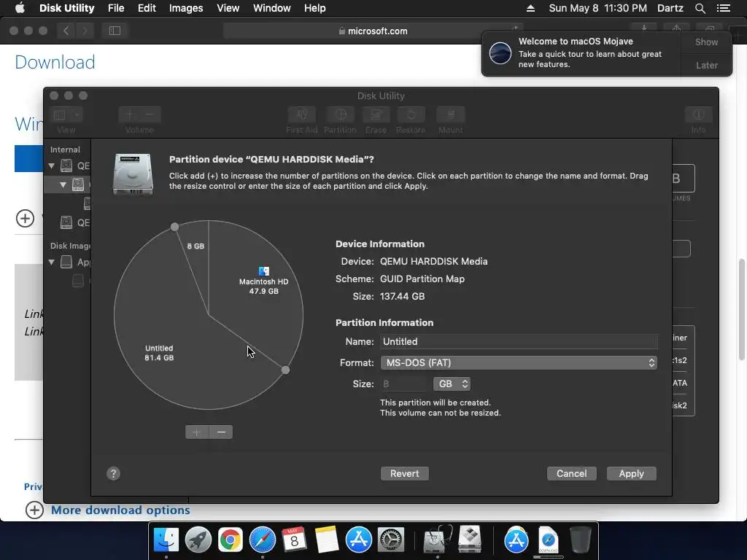Open Calendar showing May 8 in dock
The height and width of the screenshot is (560, 747).
click(295, 540)
